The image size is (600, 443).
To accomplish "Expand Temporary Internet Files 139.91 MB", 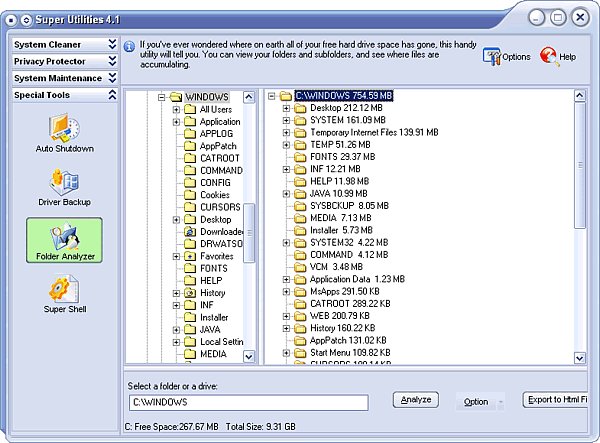I will coord(286,133).
